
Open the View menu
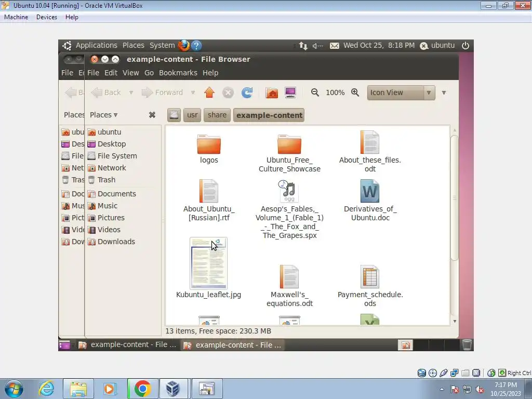(130, 73)
